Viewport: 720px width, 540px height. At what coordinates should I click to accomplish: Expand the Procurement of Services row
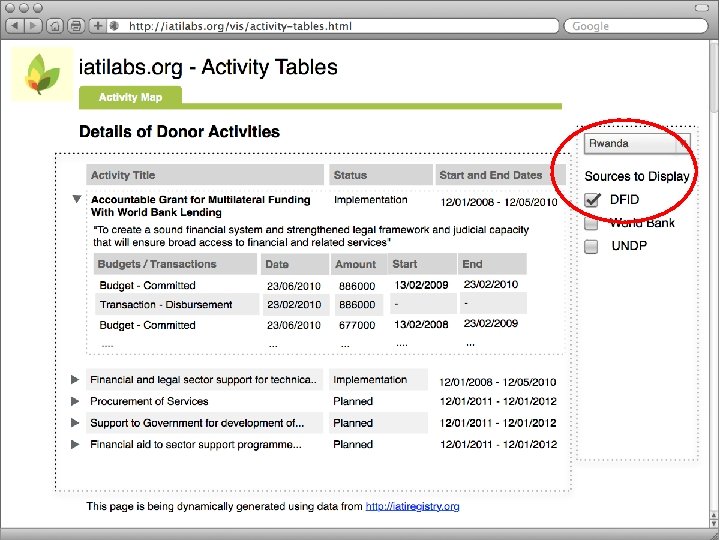click(74, 401)
